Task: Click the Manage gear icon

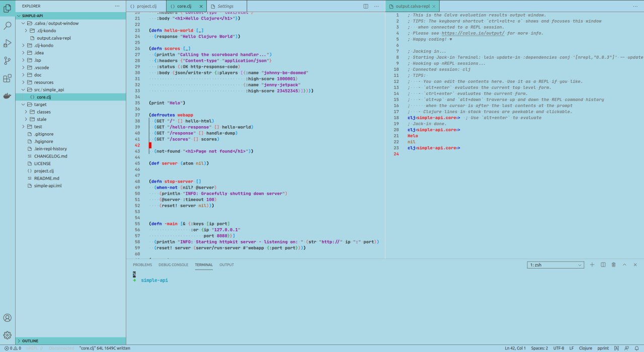Action: click(x=8, y=335)
